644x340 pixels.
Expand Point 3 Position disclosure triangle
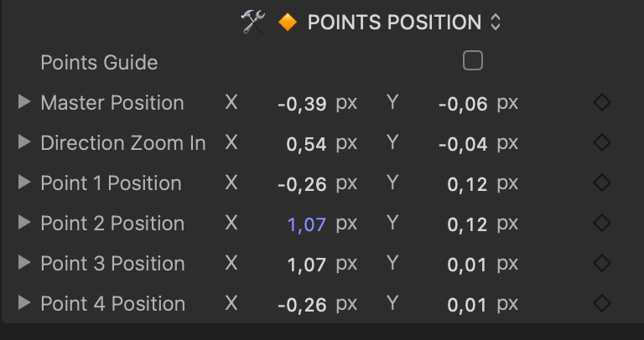tap(24, 264)
